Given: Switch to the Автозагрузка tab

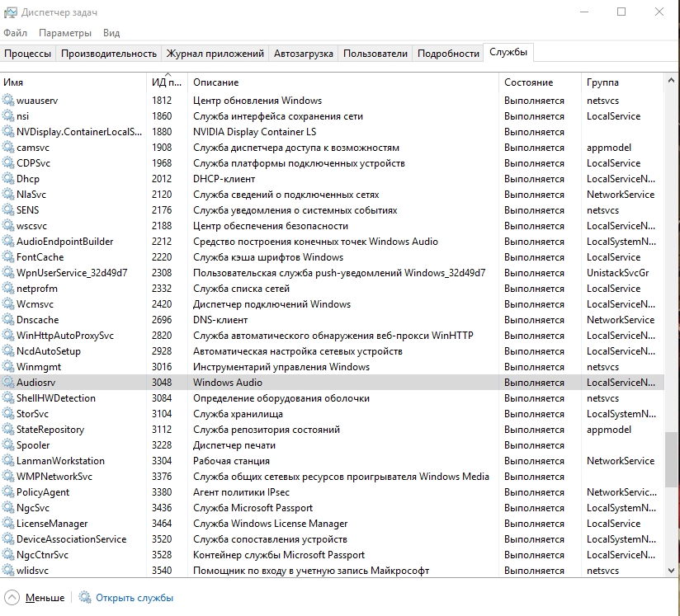Looking at the screenshot, I should pyautogui.click(x=303, y=54).
